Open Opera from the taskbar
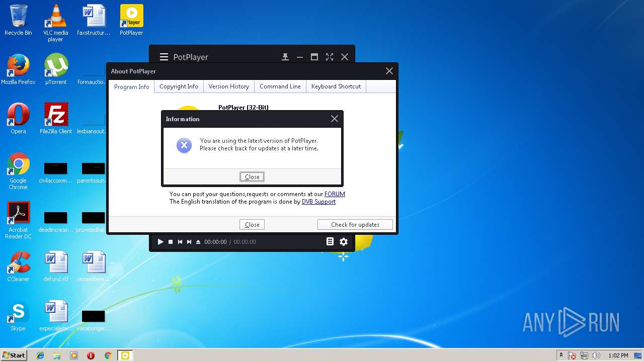 click(x=91, y=355)
